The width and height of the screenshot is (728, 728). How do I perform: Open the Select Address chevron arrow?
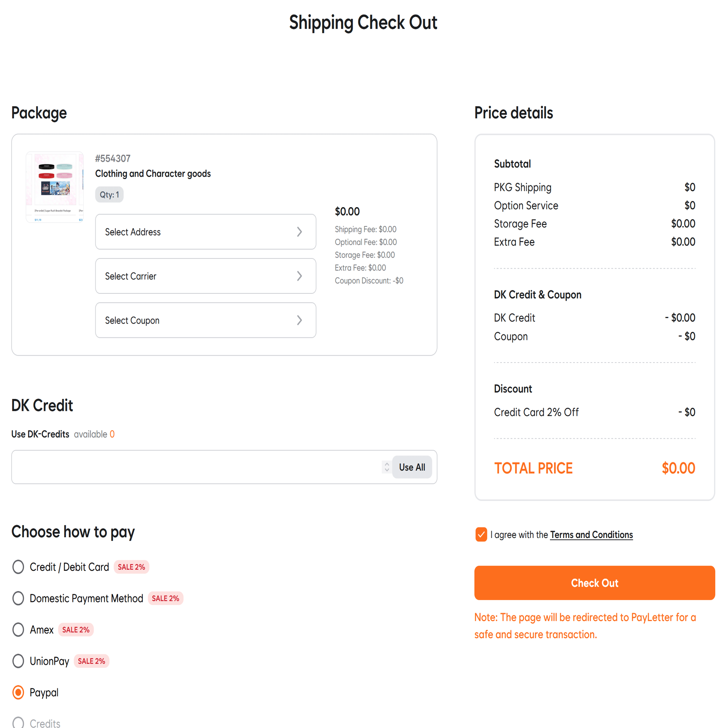point(299,232)
